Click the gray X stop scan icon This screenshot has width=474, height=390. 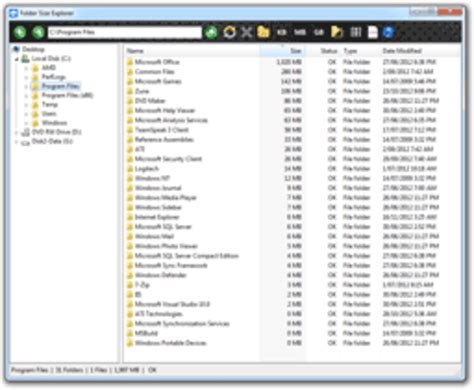pos(246,32)
